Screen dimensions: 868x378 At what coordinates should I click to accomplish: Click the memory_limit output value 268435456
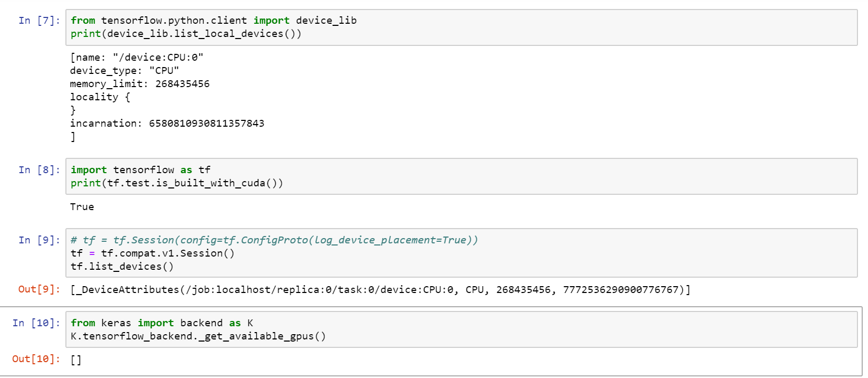point(182,84)
